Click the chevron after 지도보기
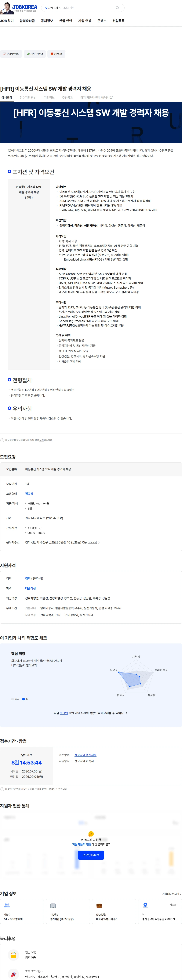The image size is (182, 980). (99, 543)
